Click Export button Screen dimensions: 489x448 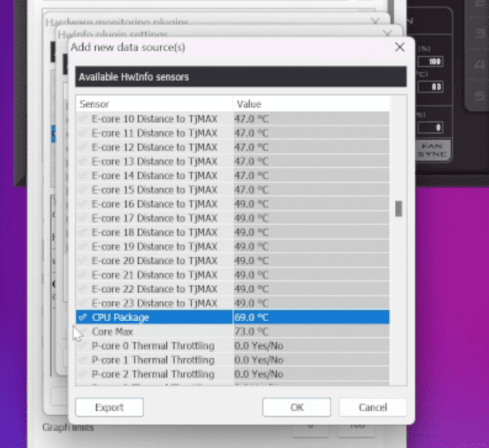110,407
